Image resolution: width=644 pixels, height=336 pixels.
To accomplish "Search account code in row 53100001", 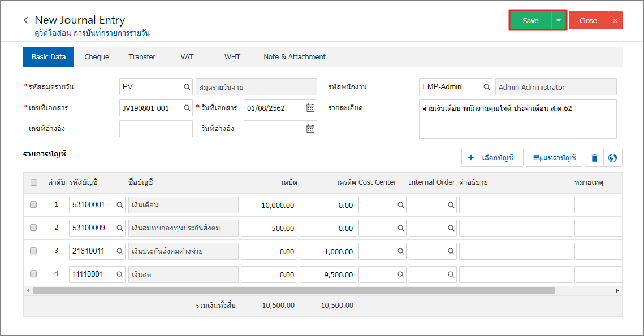I will pyautogui.click(x=119, y=205).
